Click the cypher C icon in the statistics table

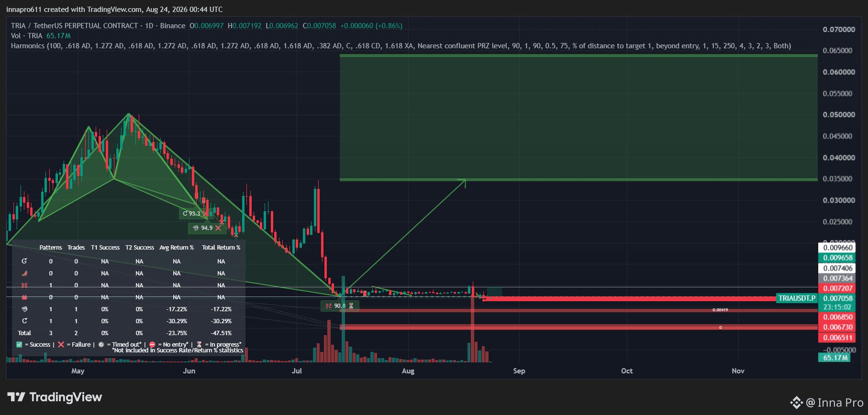(x=24, y=321)
